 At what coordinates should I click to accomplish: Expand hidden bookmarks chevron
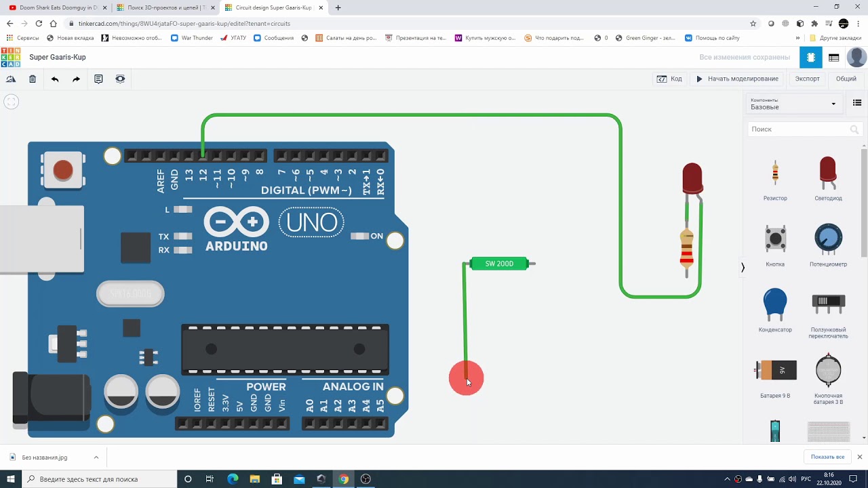pyautogui.click(x=797, y=38)
